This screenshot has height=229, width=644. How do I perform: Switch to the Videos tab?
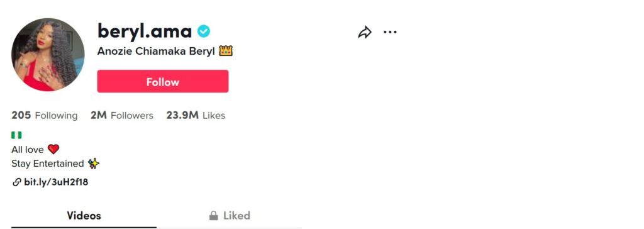(x=84, y=215)
